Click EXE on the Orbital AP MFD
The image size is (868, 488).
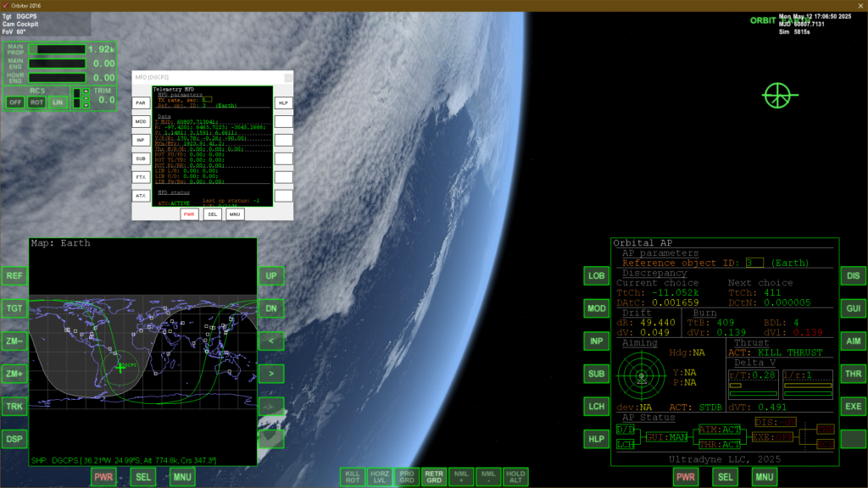853,406
